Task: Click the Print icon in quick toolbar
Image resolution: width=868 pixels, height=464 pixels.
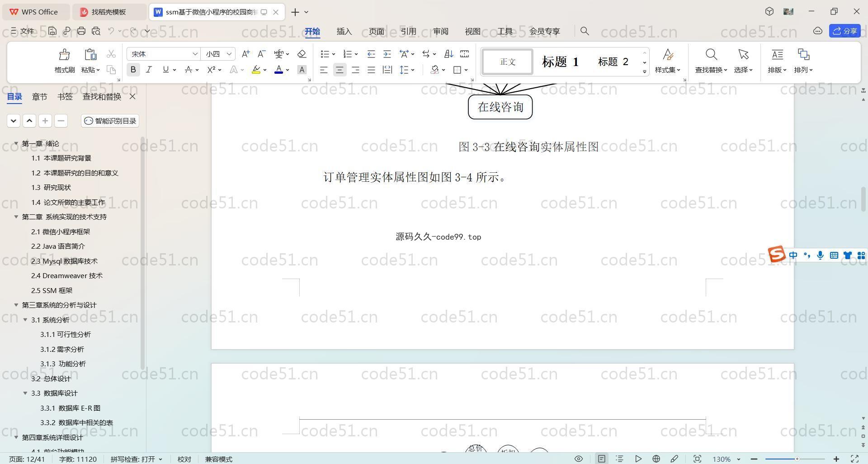Action: [81, 31]
